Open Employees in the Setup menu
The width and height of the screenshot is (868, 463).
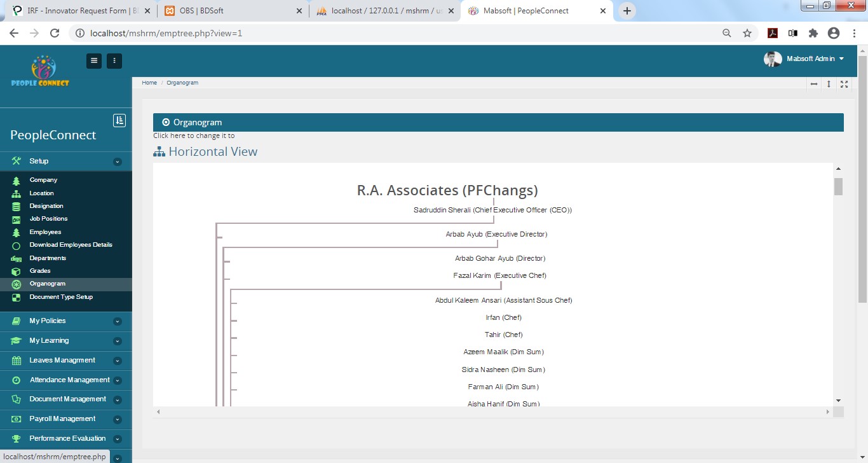point(45,232)
